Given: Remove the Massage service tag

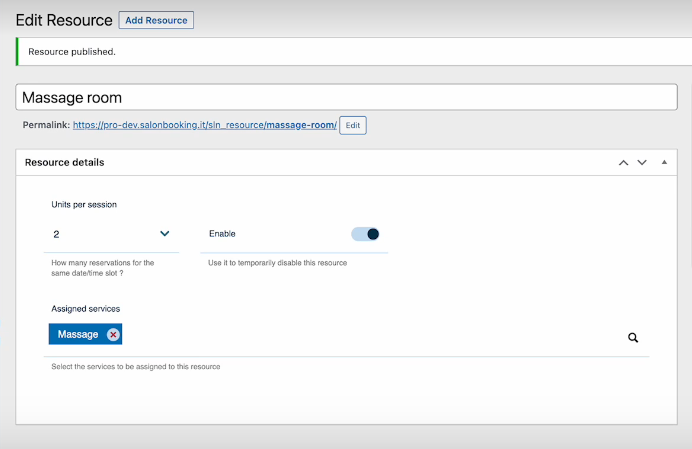Looking at the screenshot, I should (113, 335).
